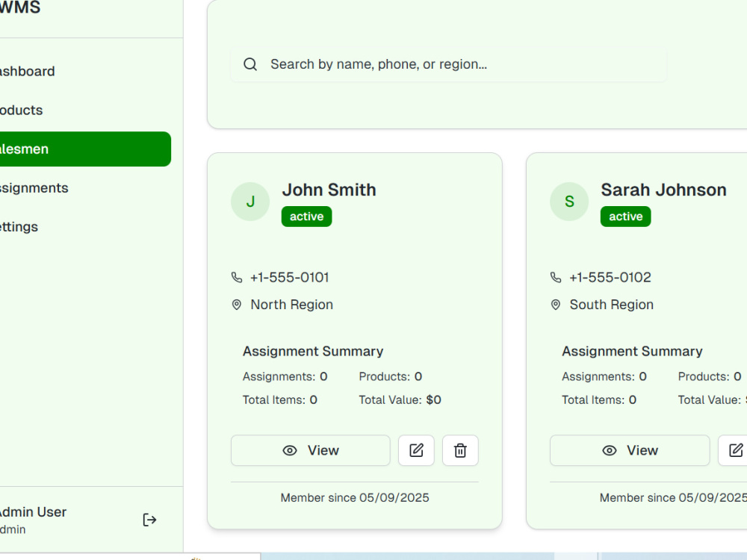Select phone number +1-555-0102

(x=610, y=277)
